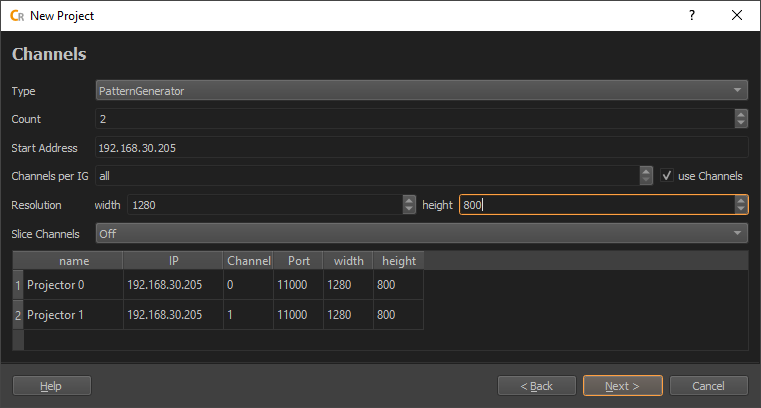Click the Cancel button
The image size is (761, 408).
709,386
